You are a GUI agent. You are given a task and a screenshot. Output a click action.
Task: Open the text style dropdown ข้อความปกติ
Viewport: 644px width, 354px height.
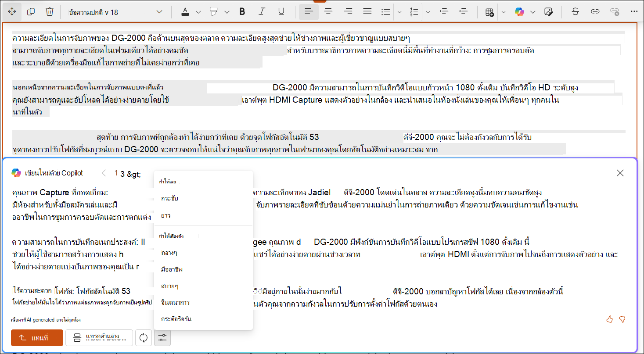point(115,12)
